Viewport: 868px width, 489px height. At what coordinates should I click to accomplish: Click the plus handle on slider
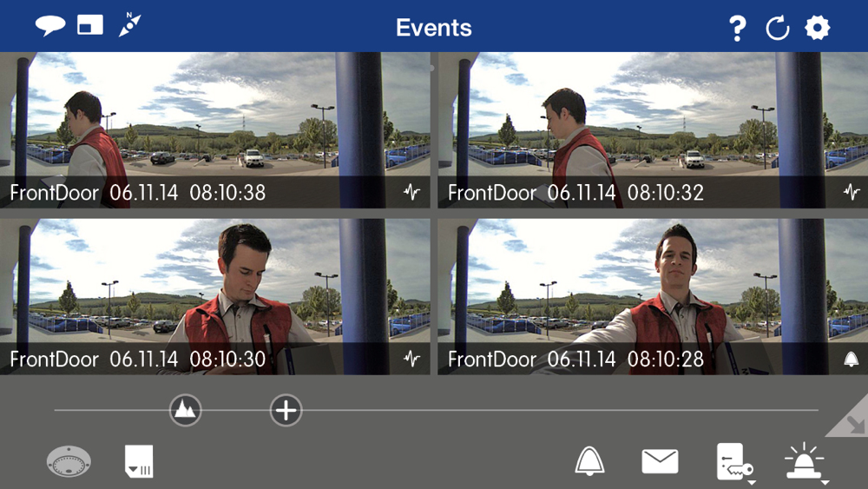(286, 410)
